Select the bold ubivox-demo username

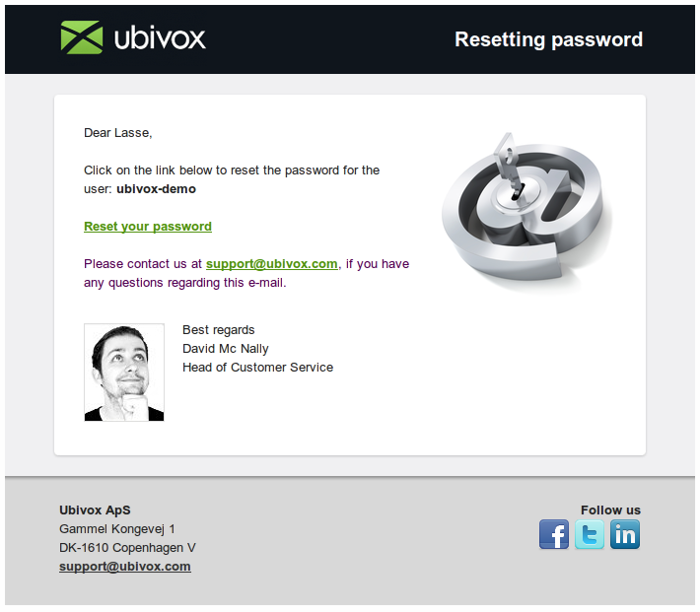coord(156,189)
